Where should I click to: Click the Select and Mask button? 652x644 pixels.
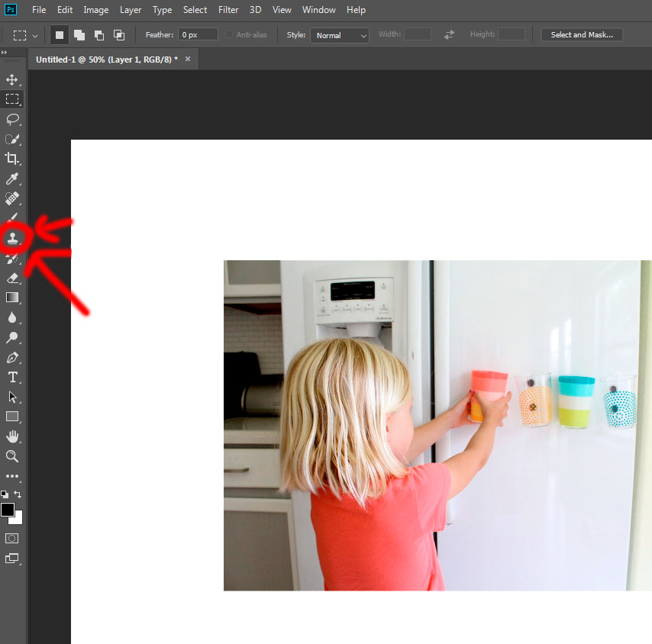coord(582,35)
